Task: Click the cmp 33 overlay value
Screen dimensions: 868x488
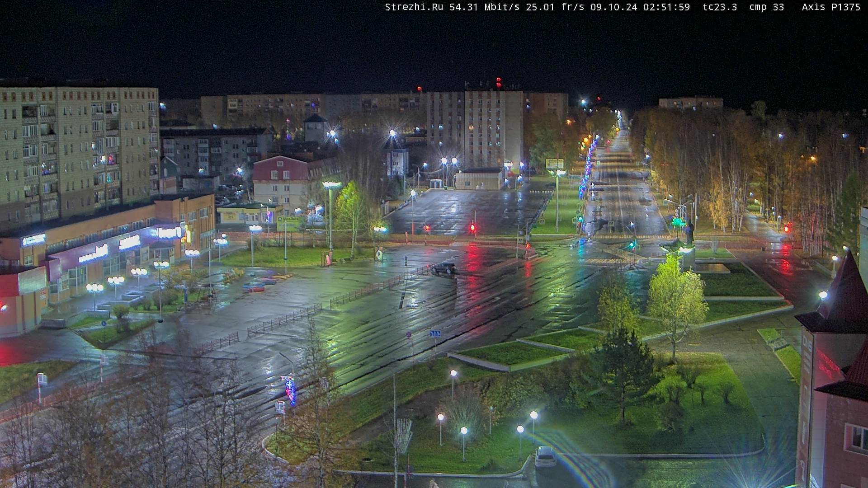Action: [x=766, y=7]
